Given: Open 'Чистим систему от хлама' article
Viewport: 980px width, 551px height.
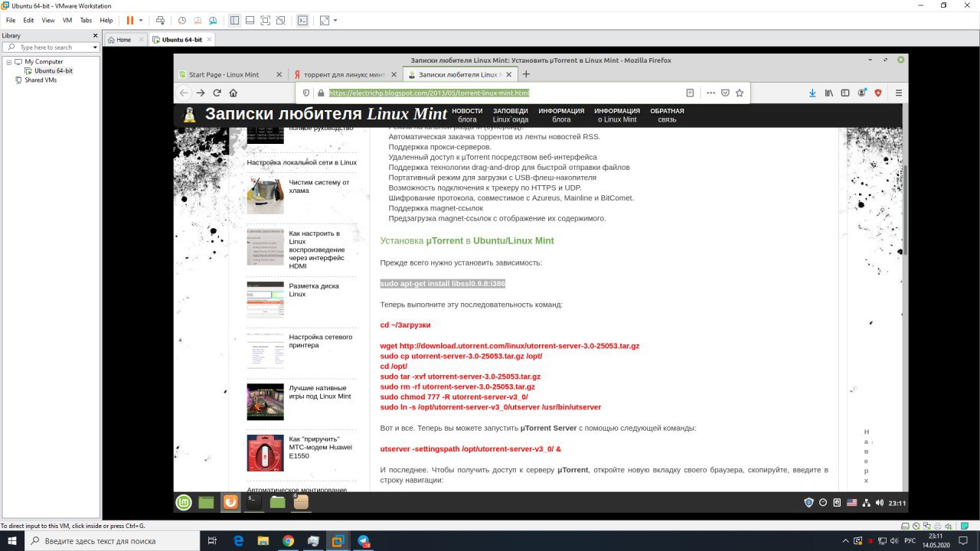Looking at the screenshot, I should tap(319, 187).
